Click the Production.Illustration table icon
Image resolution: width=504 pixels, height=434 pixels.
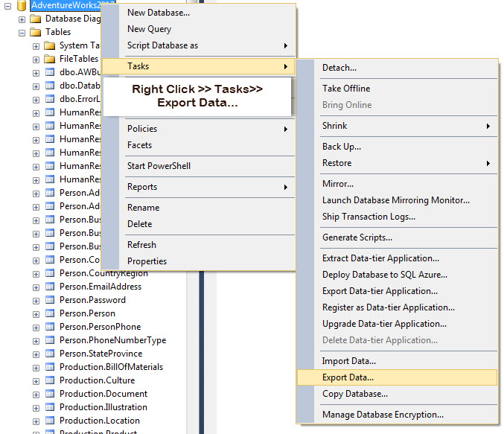coord(50,407)
